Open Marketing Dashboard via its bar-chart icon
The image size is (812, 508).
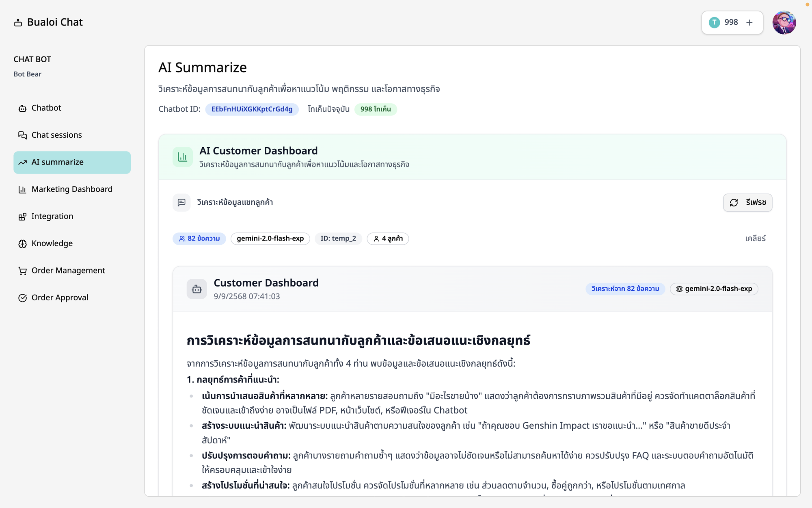(22, 189)
